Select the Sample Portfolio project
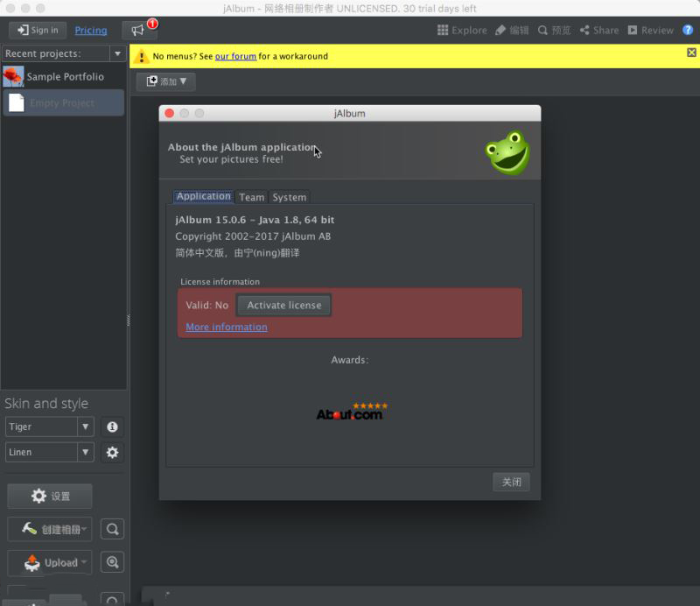The image size is (700, 606). 63,76
